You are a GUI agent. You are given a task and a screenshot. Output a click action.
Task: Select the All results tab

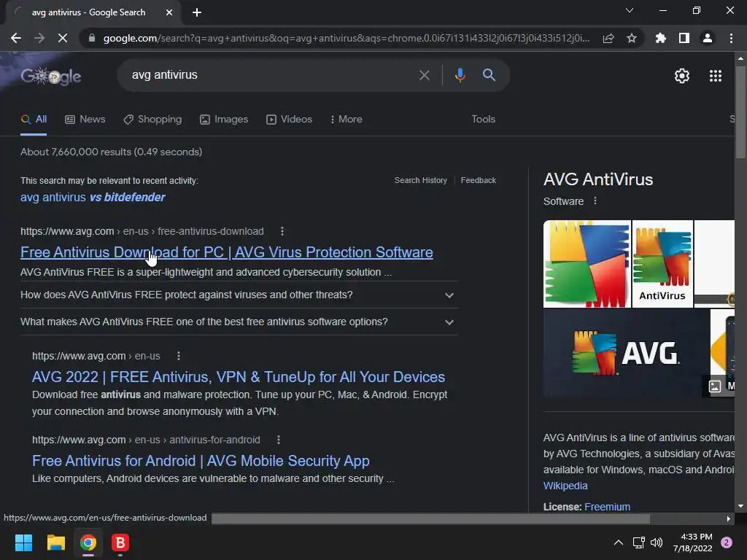click(x=34, y=119)
